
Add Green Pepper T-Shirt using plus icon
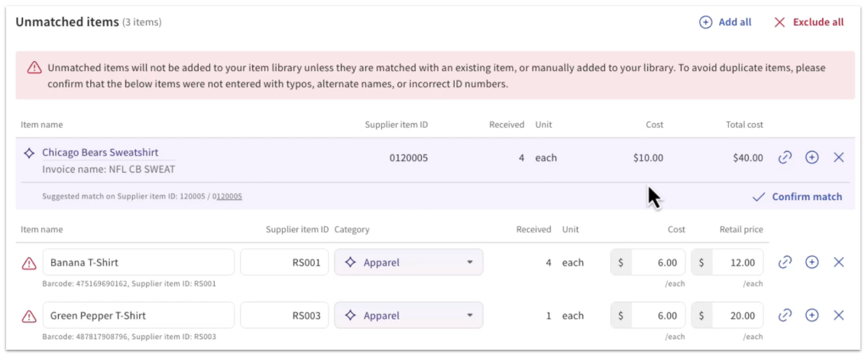click(x=811, y=315)
